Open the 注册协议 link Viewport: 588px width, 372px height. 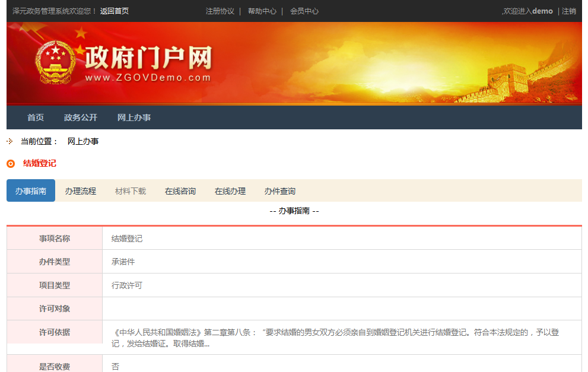[x=220, y=11]
